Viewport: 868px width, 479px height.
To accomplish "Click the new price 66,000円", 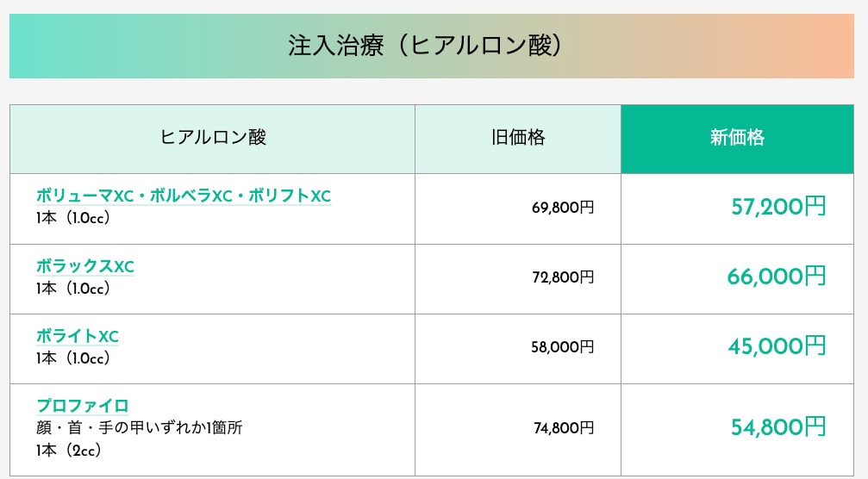I will point(776,276).
